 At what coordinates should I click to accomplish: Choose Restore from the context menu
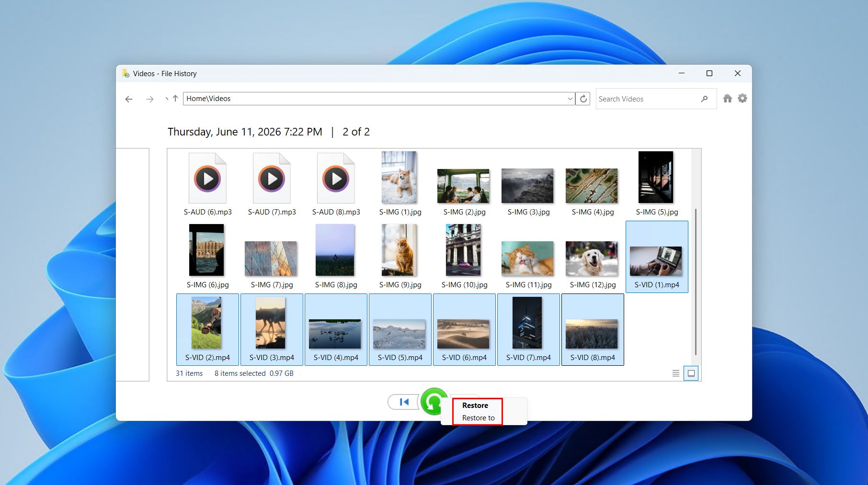point(475,406)
